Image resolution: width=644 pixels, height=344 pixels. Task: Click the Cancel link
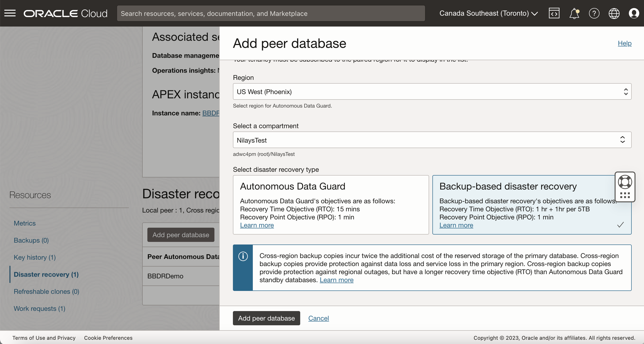pyautogui.click(x=318, y=318)
